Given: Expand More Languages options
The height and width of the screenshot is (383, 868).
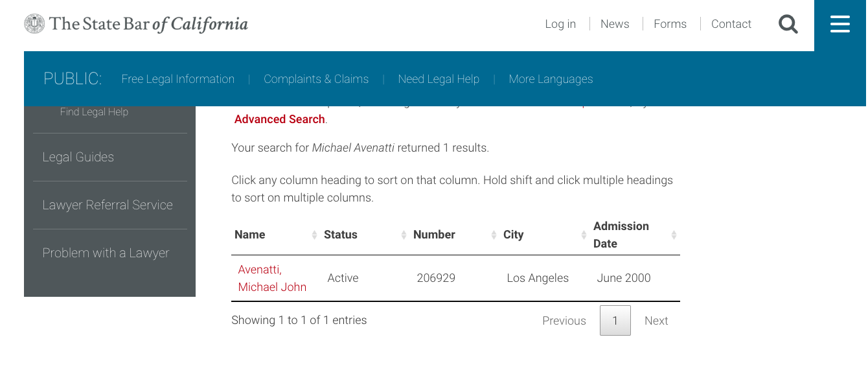Looking at the screenshot, I should [x=551, y=79].
